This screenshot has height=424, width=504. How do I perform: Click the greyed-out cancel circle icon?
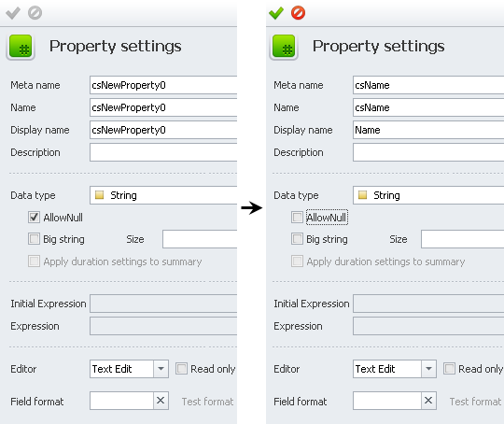(x=35, y=13)
